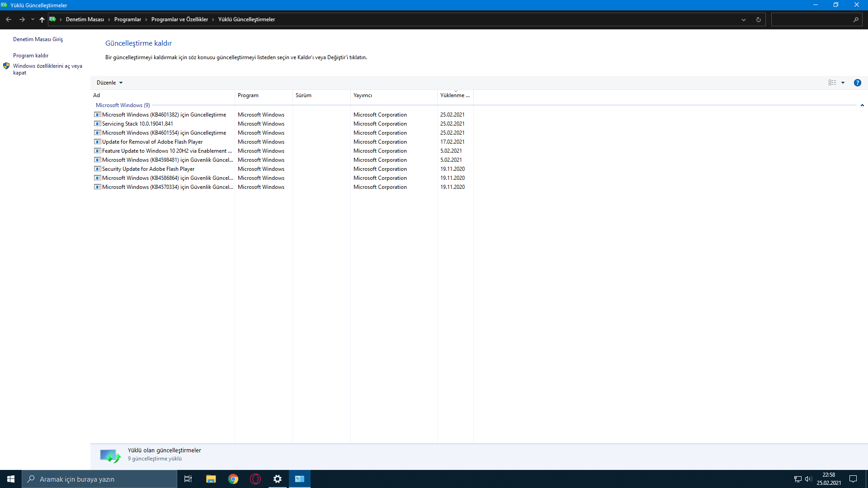Click Programlar breadcrumb in address bar
868x488 pixels.
click(x=127, y=19)
